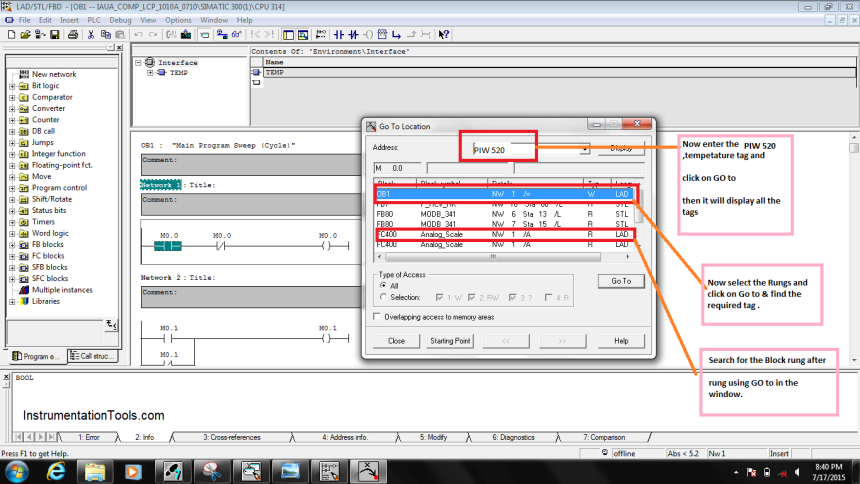This screenshot has width=860, height=484.
Task: Open Windows Start menu
Action: tap(17, 471)
